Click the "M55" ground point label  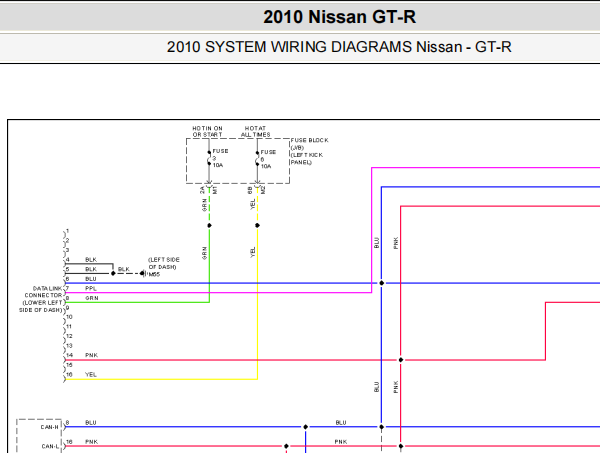click(154, 274)
